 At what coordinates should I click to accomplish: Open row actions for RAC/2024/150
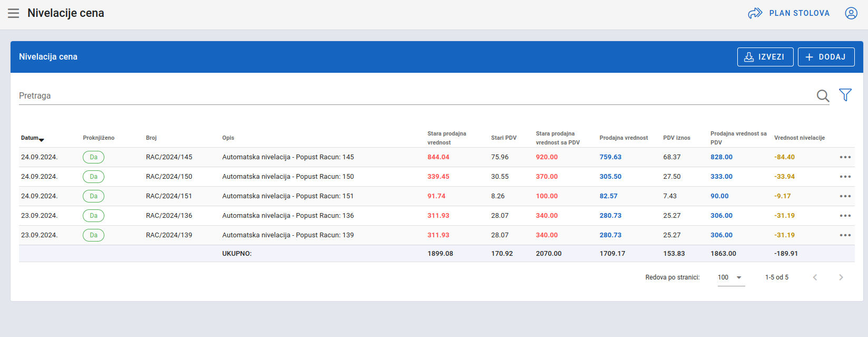[x=845, y=177]
